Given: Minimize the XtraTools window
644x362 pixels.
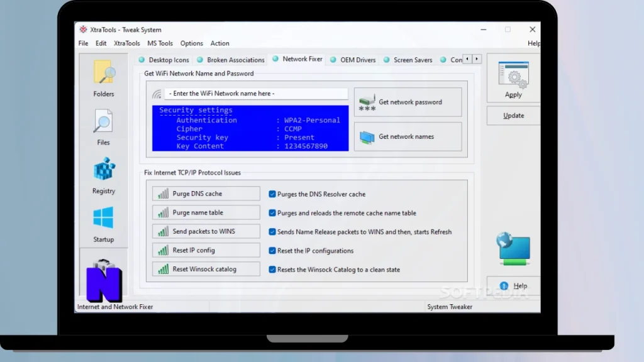Looking at the screenshot, I should (484, 30).
